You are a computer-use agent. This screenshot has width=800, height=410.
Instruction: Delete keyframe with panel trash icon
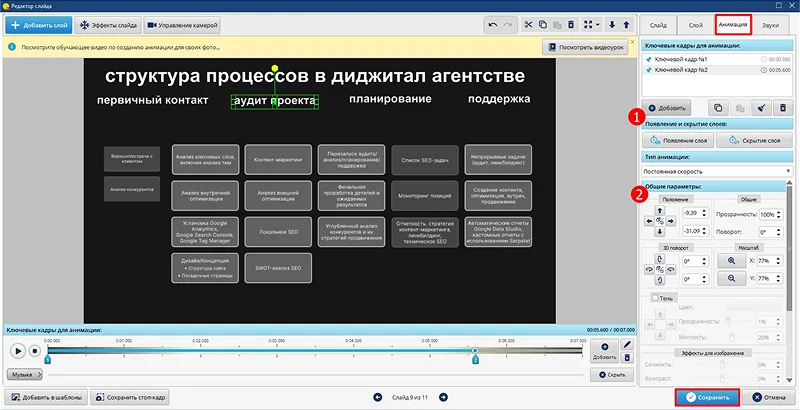coord(783,108)
